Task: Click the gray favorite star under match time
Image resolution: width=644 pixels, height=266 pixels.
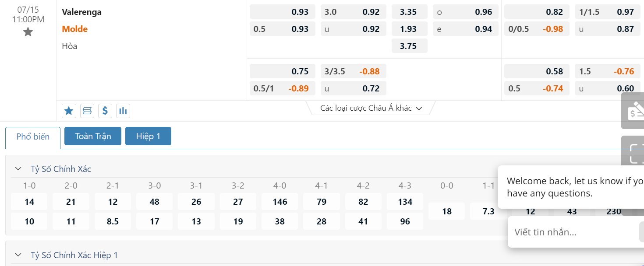Action: click(x=28, y=31)
